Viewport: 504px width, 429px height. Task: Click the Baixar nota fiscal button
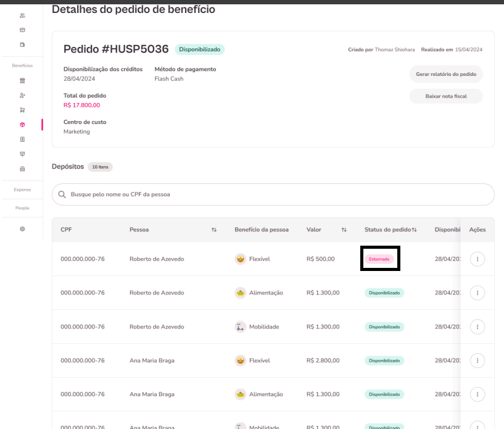pyautogui.click(x=446, y=96)
